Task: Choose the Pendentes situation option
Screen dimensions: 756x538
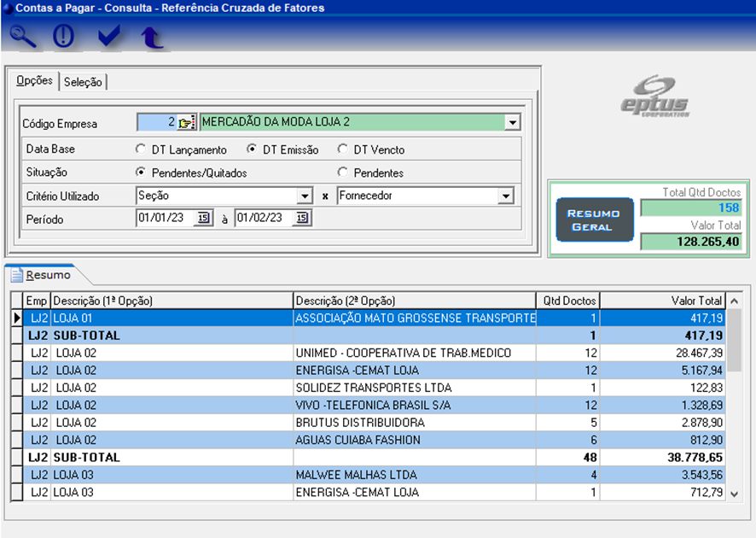Action: pyautogui.click(x=343, y=173)
